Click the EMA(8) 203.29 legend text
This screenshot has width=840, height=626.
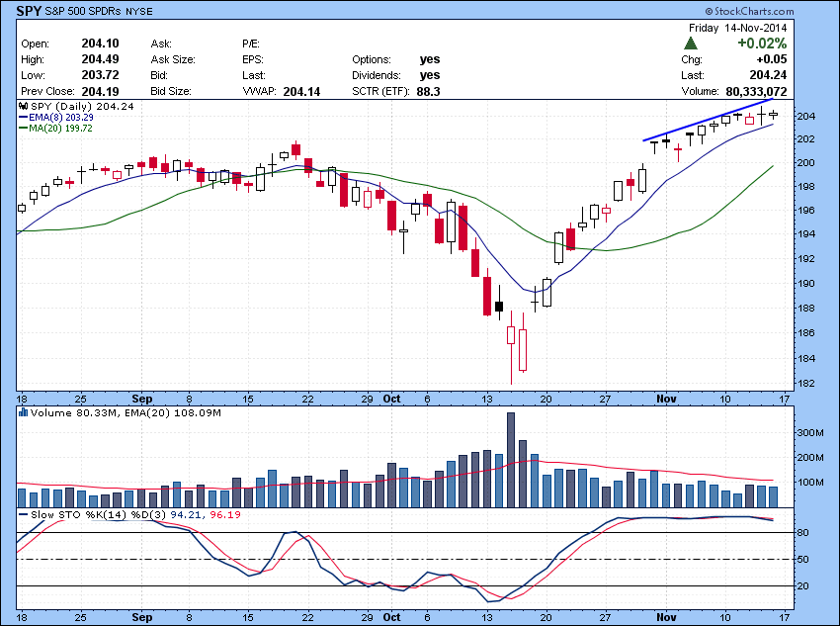point(61,118)
